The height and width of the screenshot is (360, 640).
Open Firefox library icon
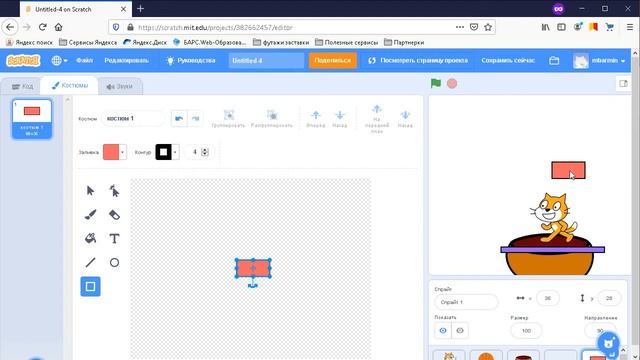coord(545,27)
